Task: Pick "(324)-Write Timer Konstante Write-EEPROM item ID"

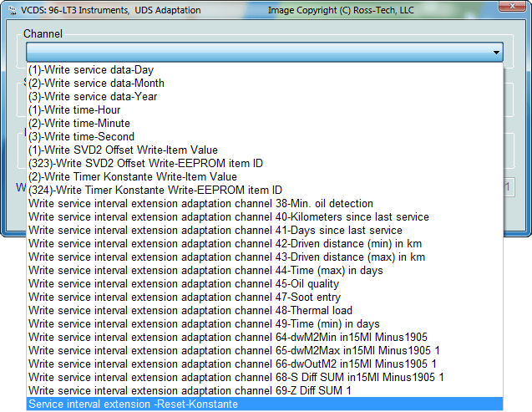Action: coord(265,190)
